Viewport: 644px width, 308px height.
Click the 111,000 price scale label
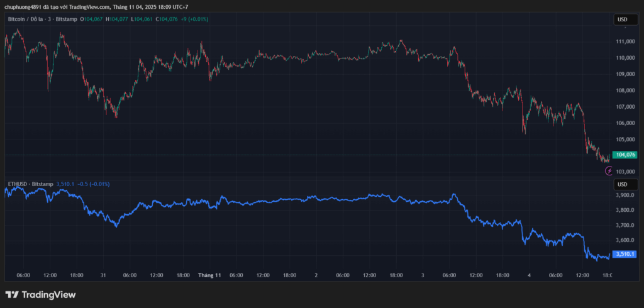pos(625,41)
